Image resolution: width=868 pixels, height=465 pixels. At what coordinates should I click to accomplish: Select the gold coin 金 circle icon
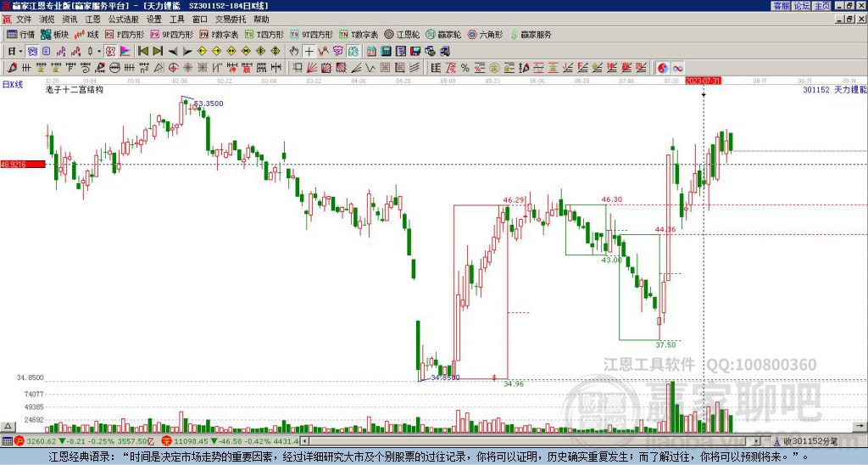494,68
